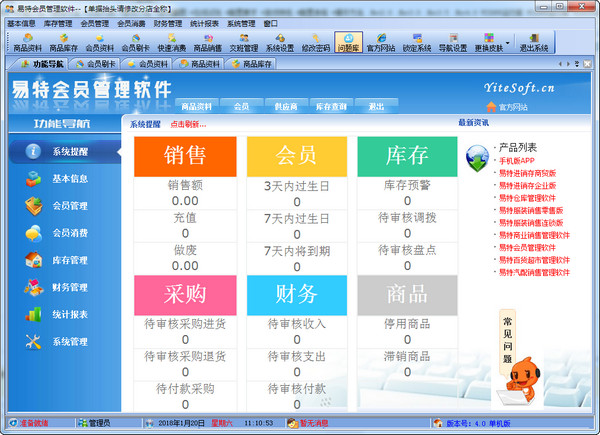
Task: Click 点击刷新 link
Action: [x=188, y=124]
